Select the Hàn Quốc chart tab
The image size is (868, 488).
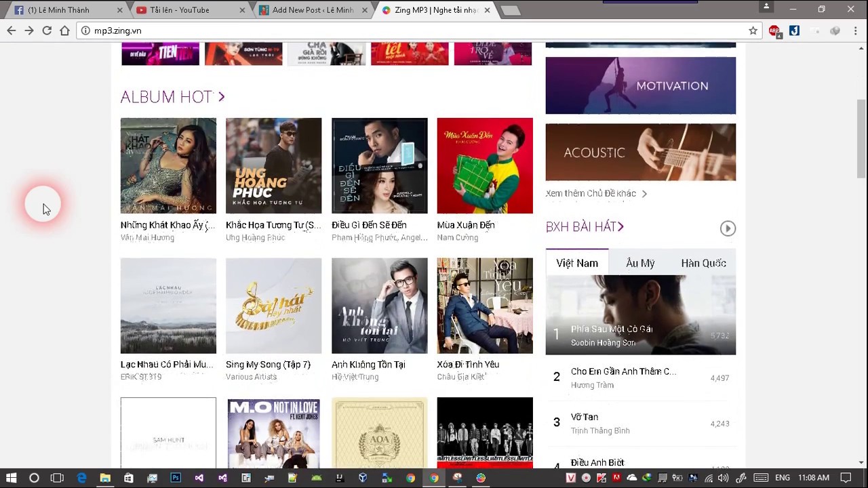coord(703,263)
